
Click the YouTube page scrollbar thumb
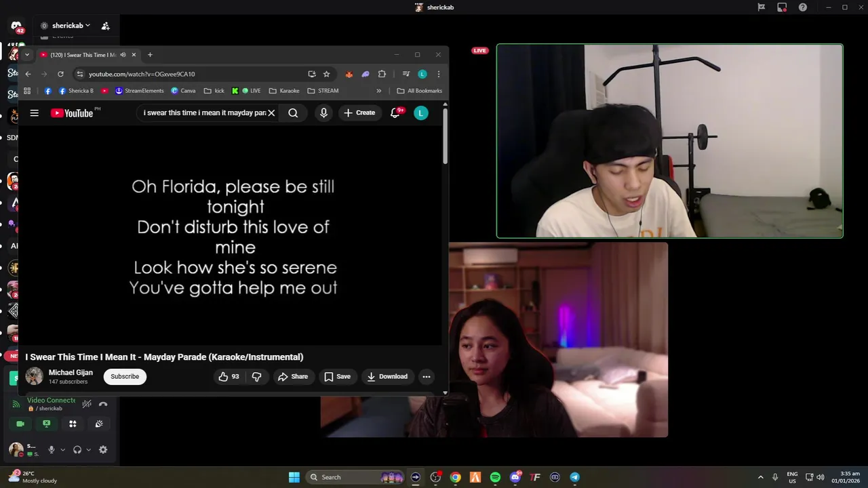point(445,136)
